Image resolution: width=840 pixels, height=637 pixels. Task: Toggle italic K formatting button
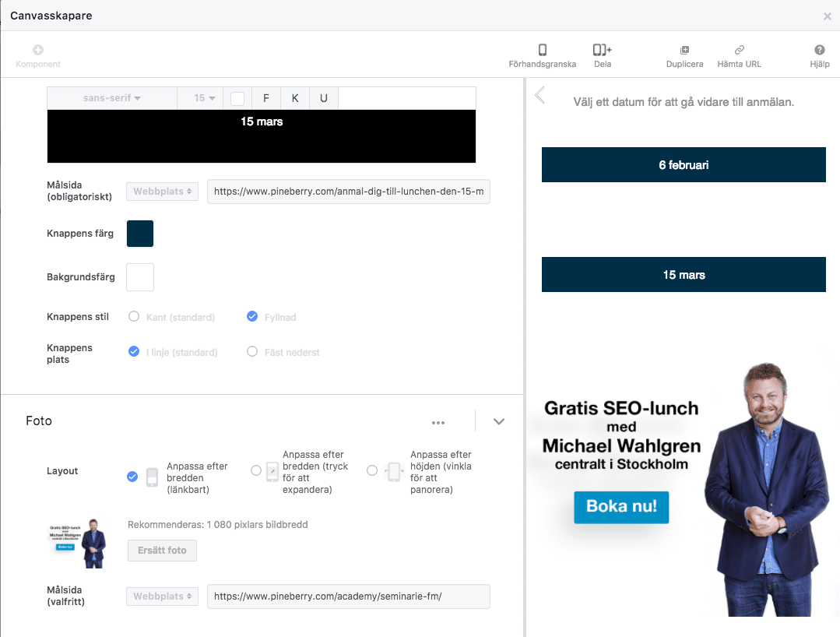coord(295,98)
